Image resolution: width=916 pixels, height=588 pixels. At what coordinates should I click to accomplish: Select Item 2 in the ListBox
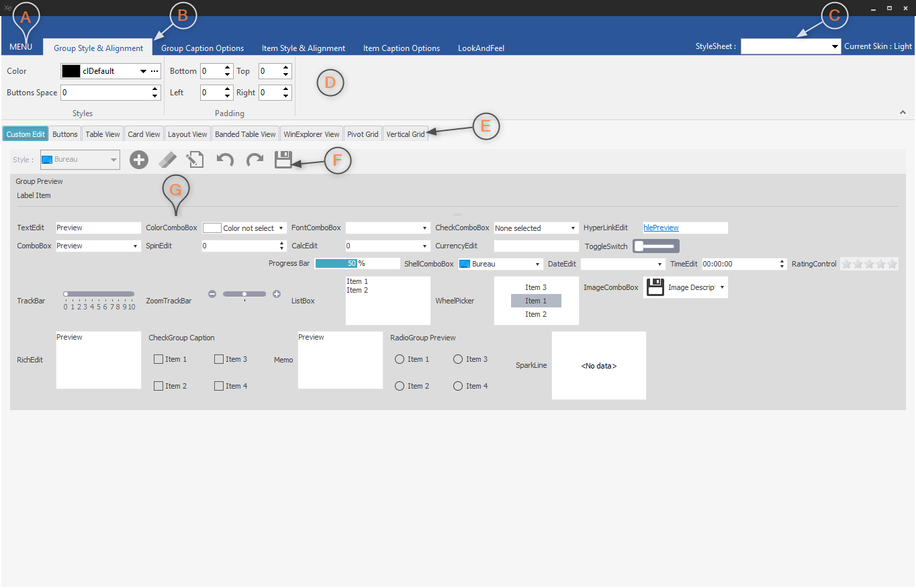(357, 290)
